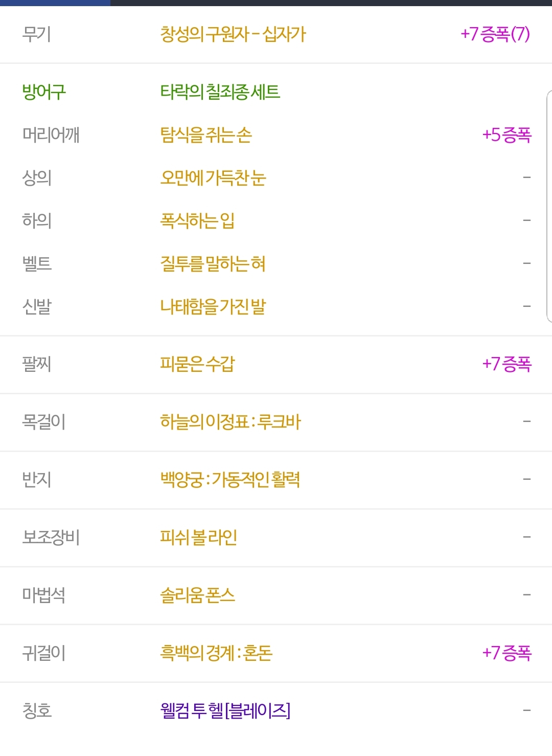This screenshot has width=552, height=756.
Task: Open shoulder item 탐식을 쥐는 손
Action: [x=206, y=135]
